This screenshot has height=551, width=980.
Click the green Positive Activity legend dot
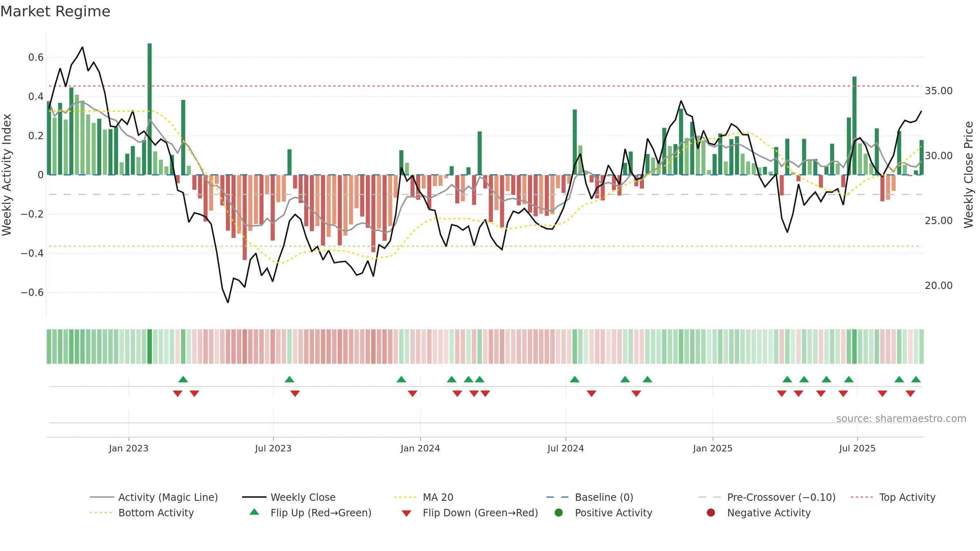click(x=559, y=513)
